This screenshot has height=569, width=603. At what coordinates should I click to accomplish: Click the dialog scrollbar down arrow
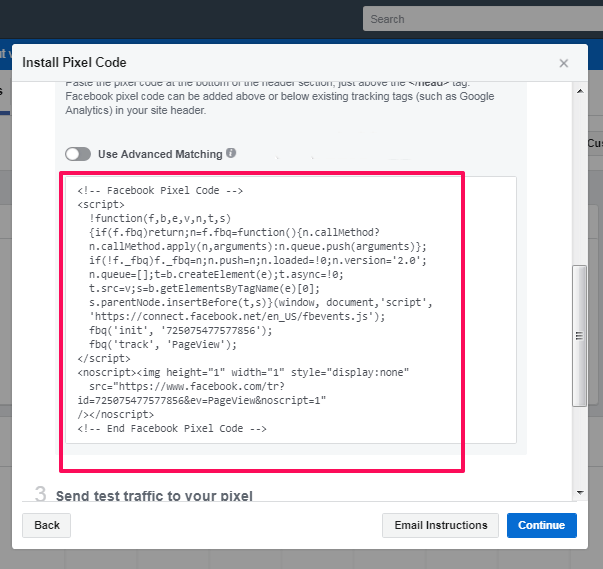580,492
